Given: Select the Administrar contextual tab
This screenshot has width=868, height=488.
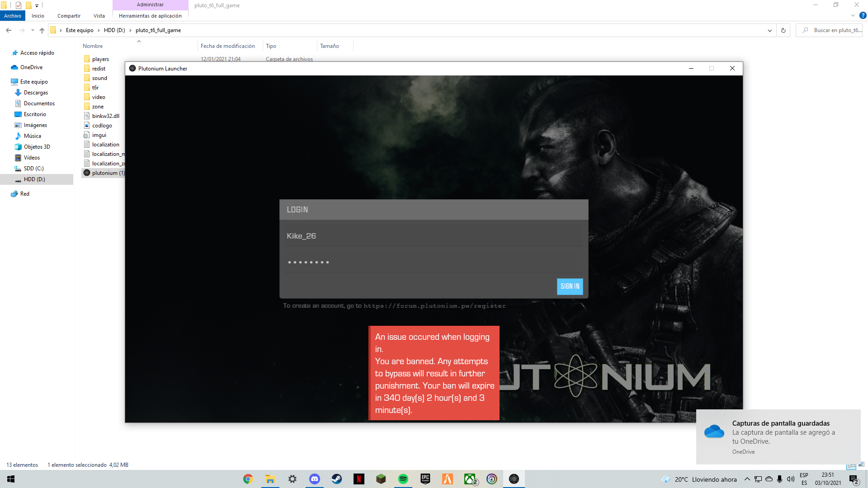Looking at the screenshot, I should tap(150, 5).
